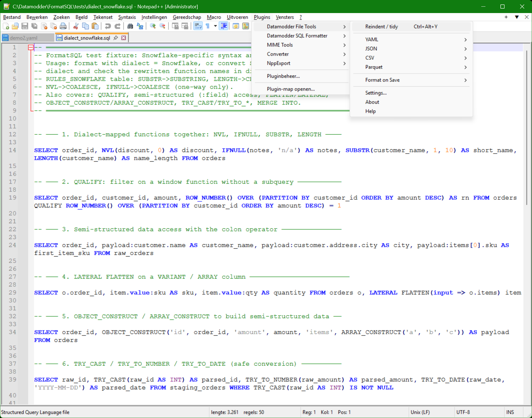
Task: Expand Converter submenu
Action: point(301,54)
